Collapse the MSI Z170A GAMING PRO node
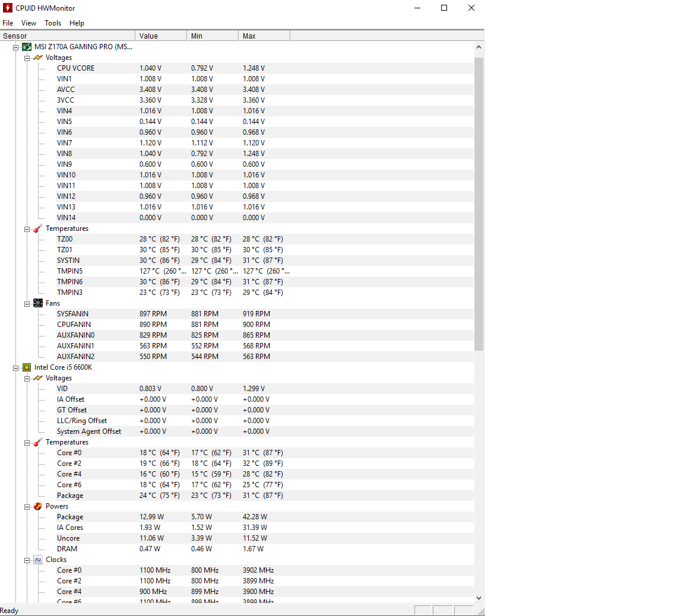This screenshot has width=684, height=616. 15,47
